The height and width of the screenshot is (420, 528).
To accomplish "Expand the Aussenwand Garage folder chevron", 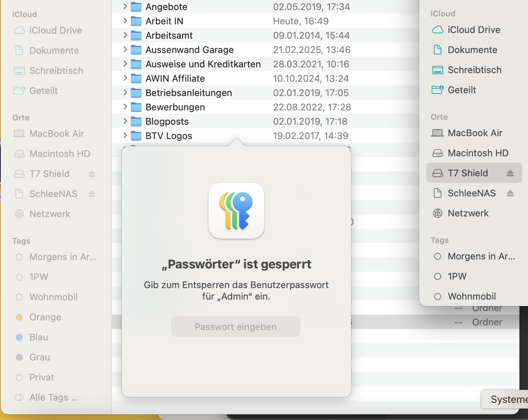I will click(x=125, y=49).
